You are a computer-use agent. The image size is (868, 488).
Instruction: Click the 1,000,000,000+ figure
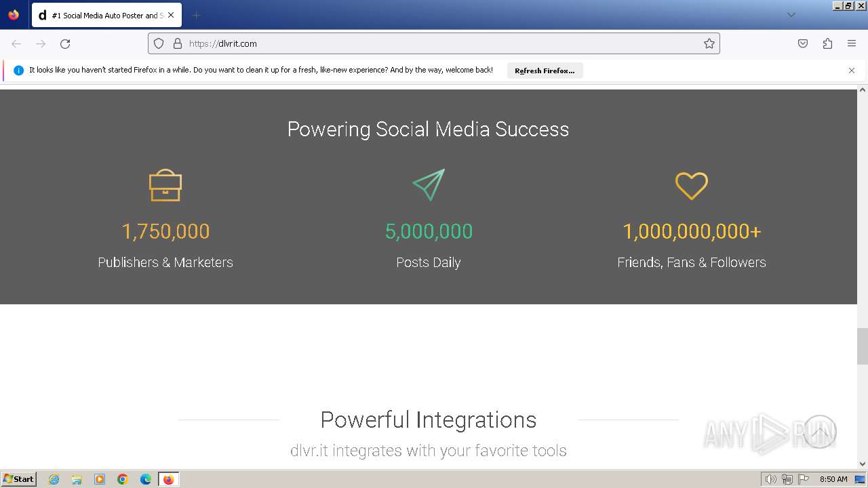[x=692, y=231]
